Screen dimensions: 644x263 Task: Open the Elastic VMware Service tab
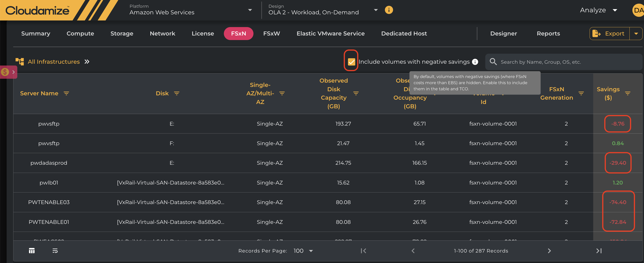[330, 33]
